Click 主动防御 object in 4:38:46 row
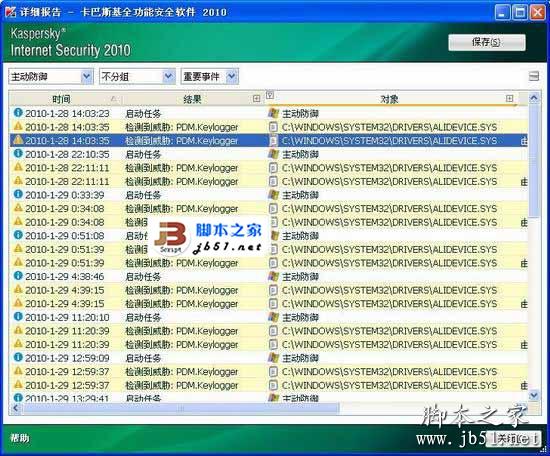 pos(300,276)
